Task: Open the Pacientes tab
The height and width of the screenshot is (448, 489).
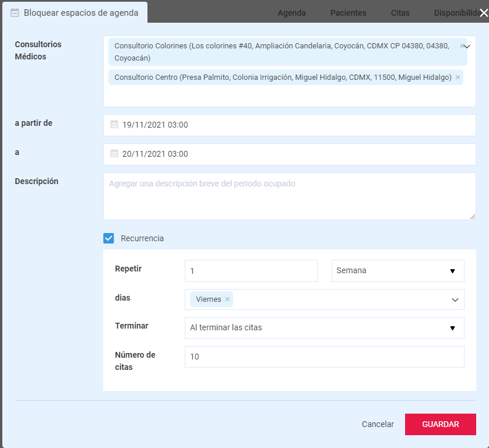Action: pos(348,13)
